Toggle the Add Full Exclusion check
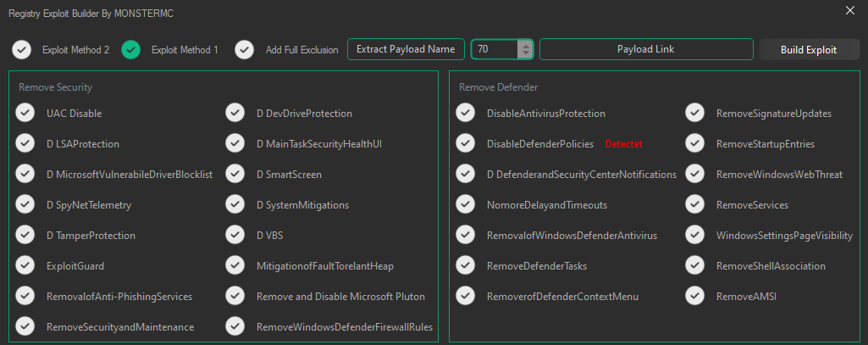 [245, 49]
